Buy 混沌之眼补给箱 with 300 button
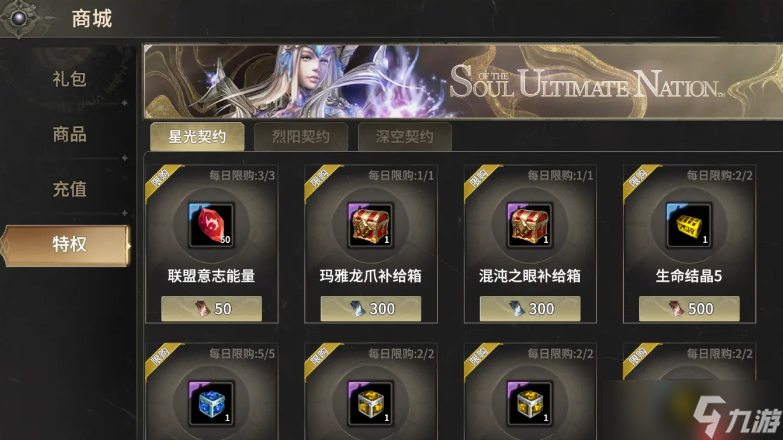 [x=530, y=309]
